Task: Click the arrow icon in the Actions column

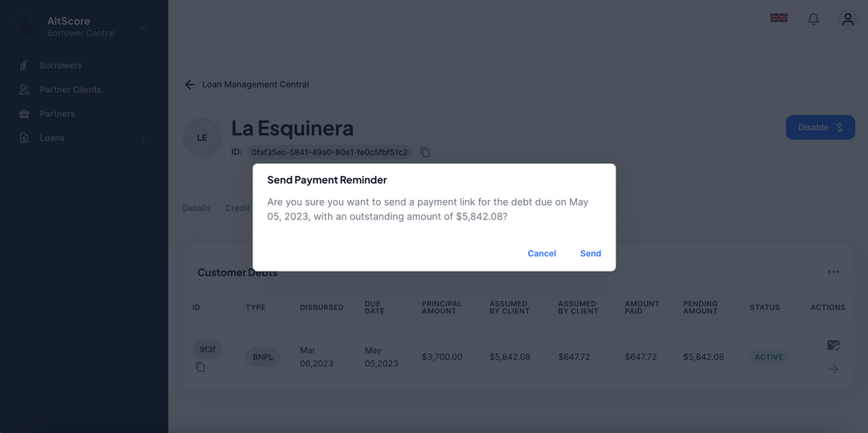Action: (x=833, y=369)
